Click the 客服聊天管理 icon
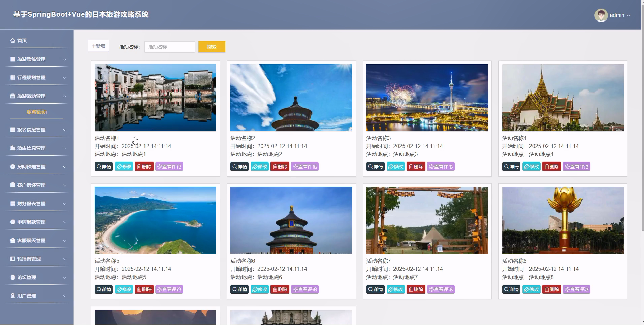This screenshot has width=644, height=325. (x=13, y=241)
